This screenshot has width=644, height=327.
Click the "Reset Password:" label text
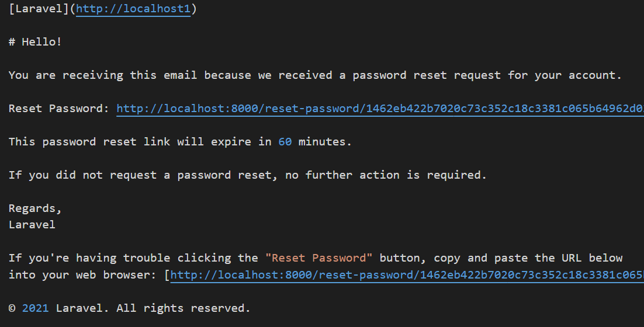click(x=59, y=109)
